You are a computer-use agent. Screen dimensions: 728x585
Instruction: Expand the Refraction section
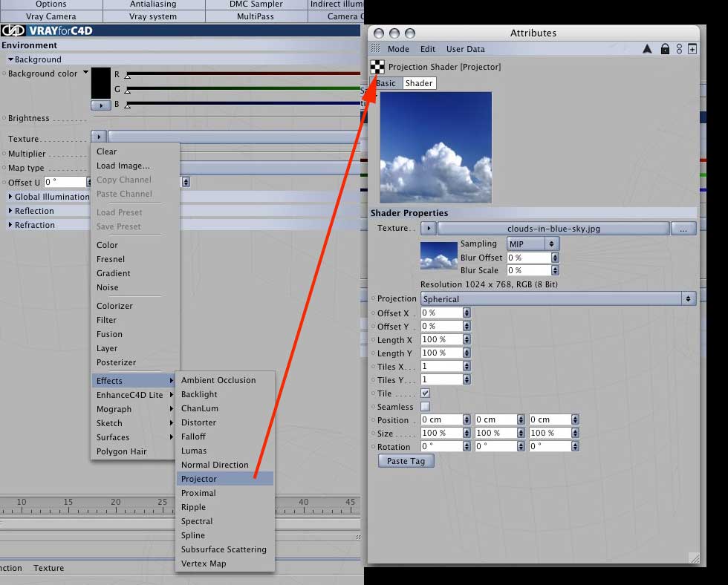(10, 224)
